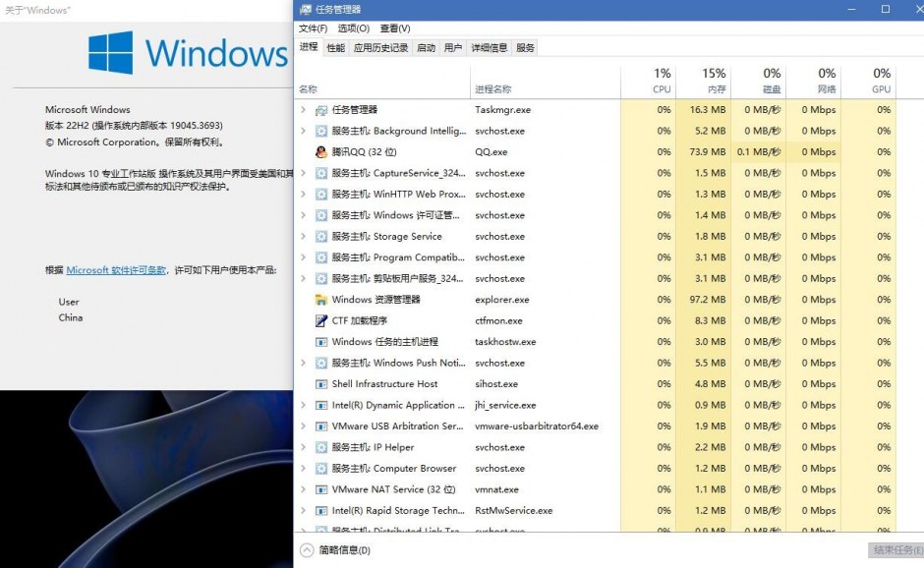
Task: Switch to the 启动 tab
Action: click(426, 48)
